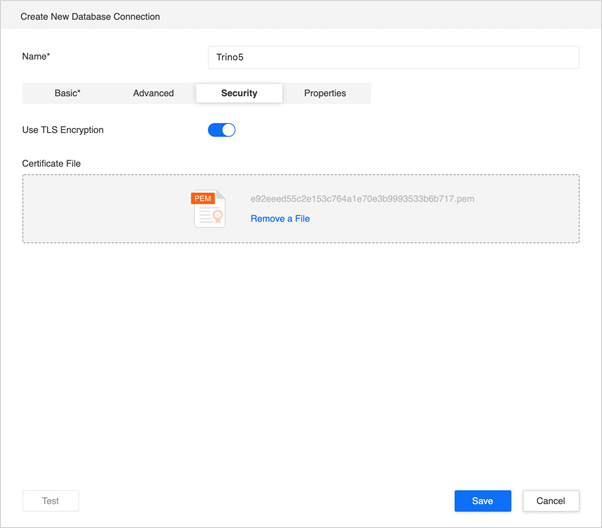The height and width of the screenshot is (528, 602).
Task: Switch to the Advanced tab
Action: coord(153,93)
